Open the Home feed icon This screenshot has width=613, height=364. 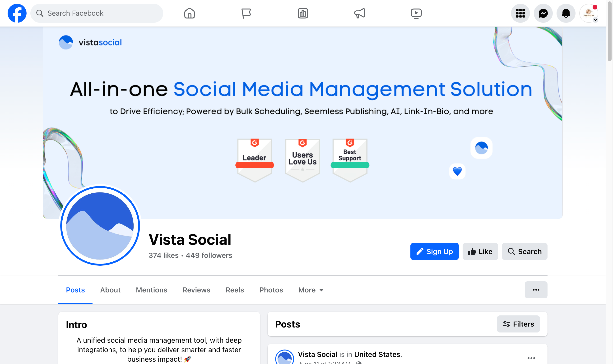[189, 13]
